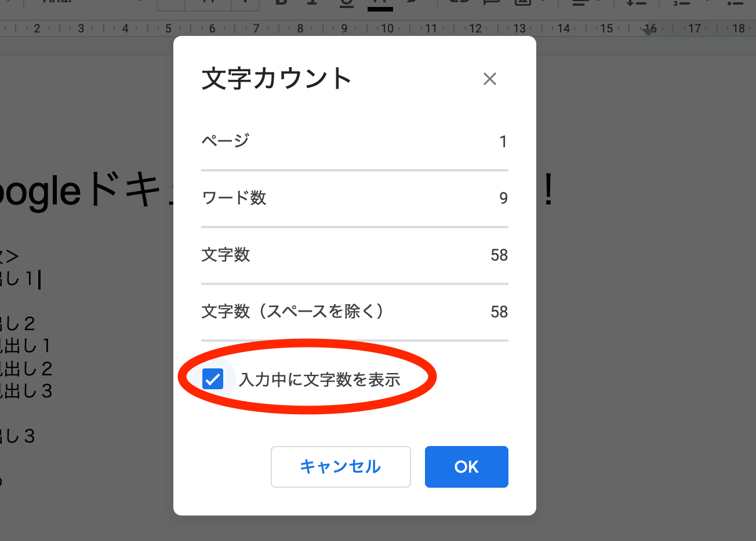
Task: Click the 出し3 line below the list
Action: (17, 436)
